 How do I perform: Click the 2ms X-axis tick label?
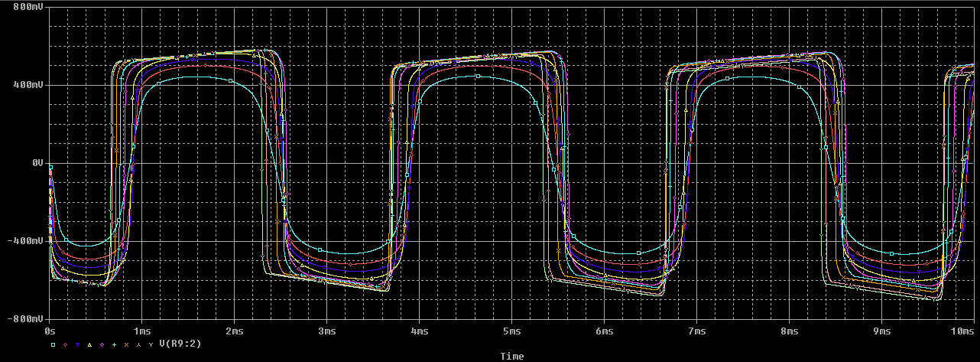tap(234, 331)
